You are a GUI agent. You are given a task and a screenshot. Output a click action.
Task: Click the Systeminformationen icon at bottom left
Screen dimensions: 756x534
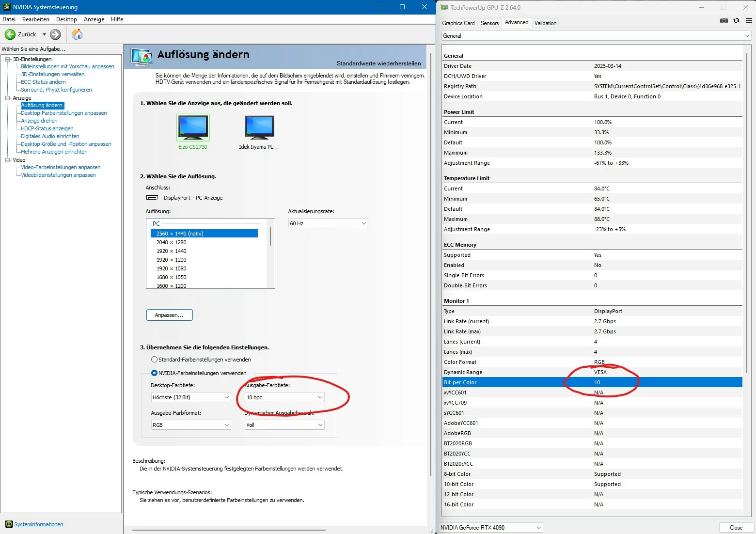pos(9,524)
